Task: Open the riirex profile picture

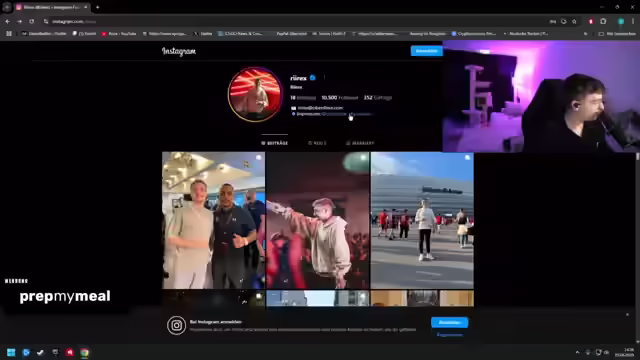Action: pyautogui.click(x=255, y=94)
